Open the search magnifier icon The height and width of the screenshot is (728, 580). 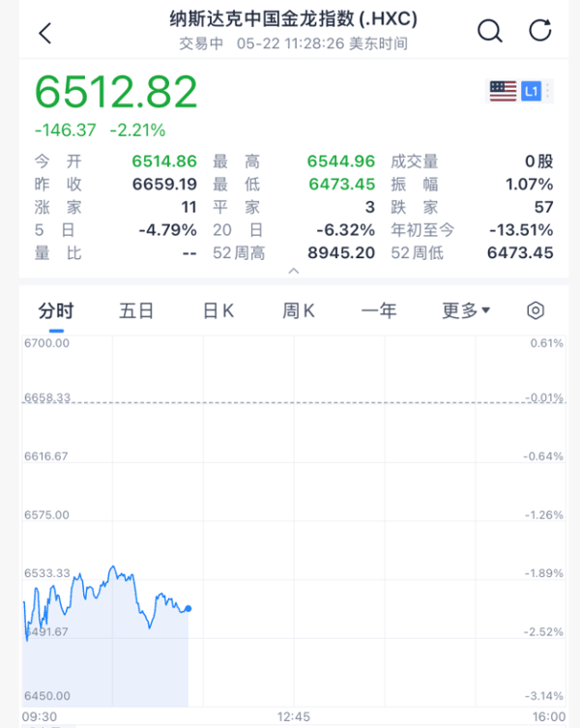(490, 31)
